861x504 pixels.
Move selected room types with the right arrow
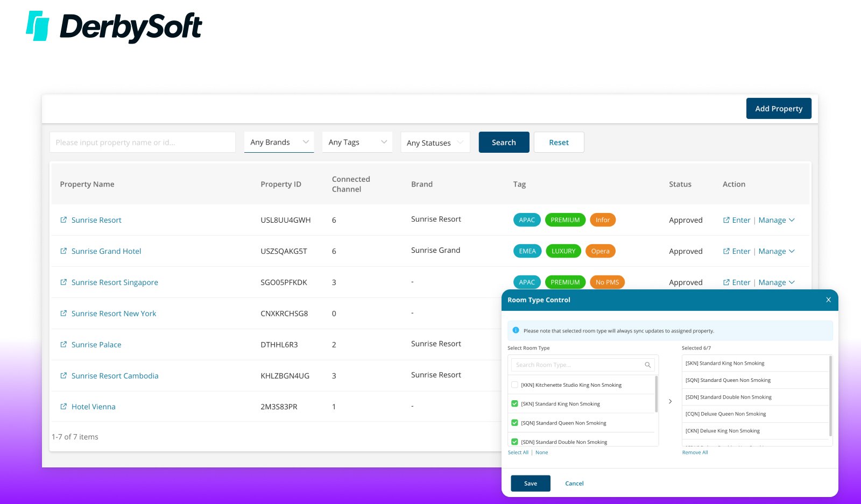tap(670, 401)
